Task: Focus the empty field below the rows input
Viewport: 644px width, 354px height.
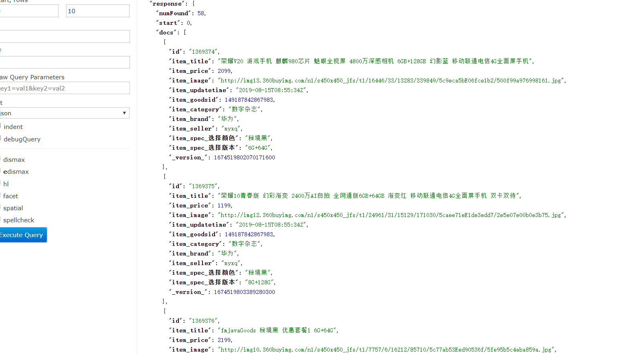Action: point(65,36)
